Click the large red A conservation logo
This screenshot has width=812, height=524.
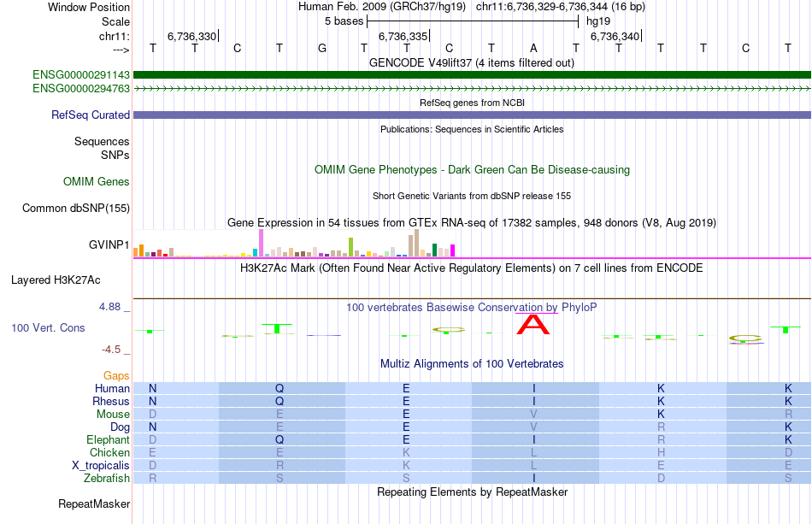533,325
